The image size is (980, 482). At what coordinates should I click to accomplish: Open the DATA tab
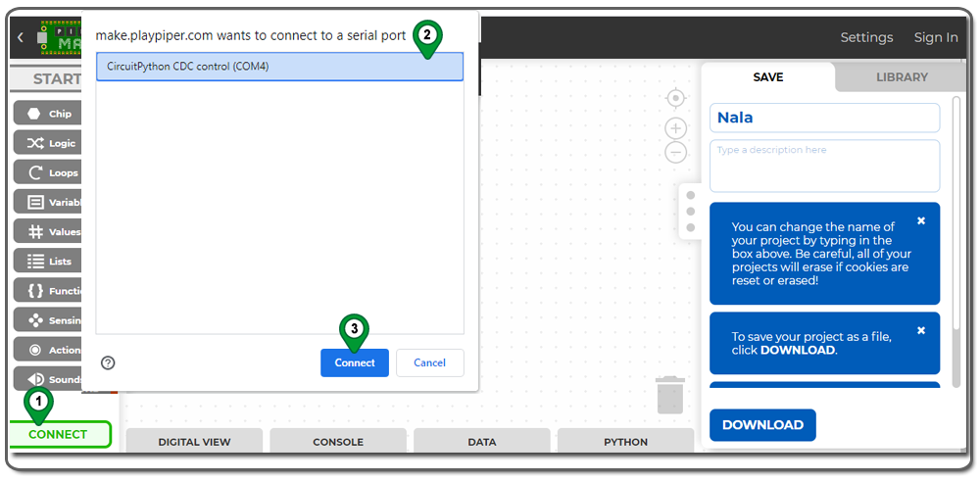coord(482,442)
